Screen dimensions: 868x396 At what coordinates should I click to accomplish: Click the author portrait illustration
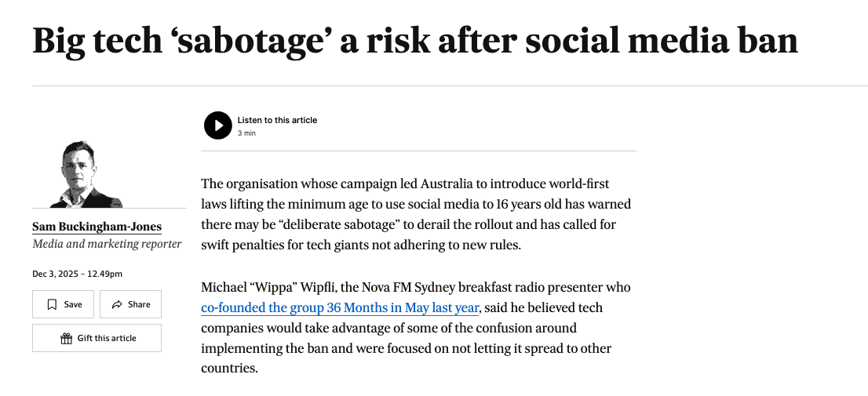[x=90, y=175]
